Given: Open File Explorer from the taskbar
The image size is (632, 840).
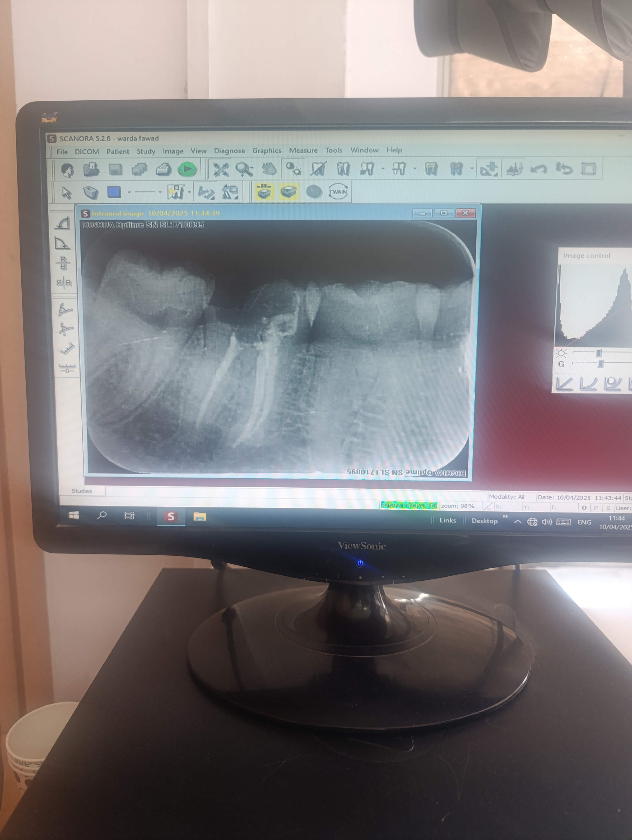Looking at the screenshot, I should click(200, 517).
